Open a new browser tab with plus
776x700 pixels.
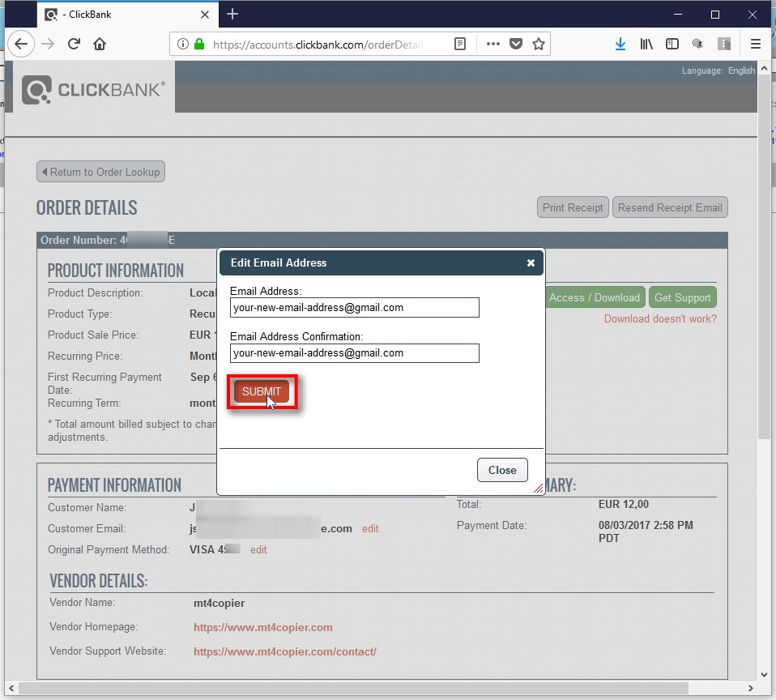coord(232,15)
